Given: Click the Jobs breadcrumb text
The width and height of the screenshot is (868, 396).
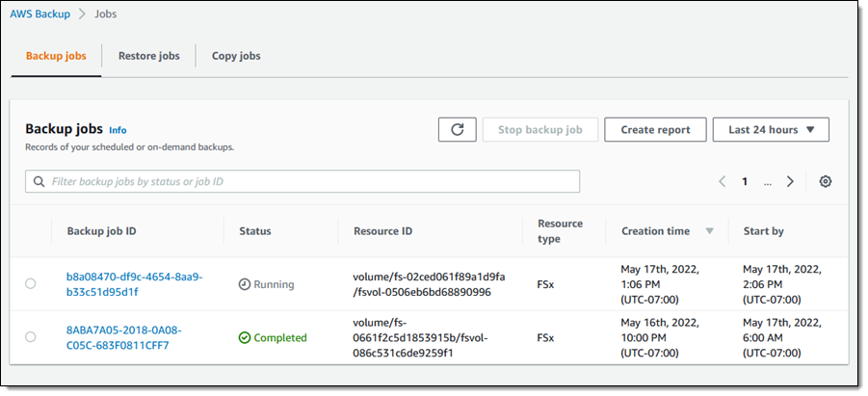Looking at the screenshot, I should (x=105, y=13).
